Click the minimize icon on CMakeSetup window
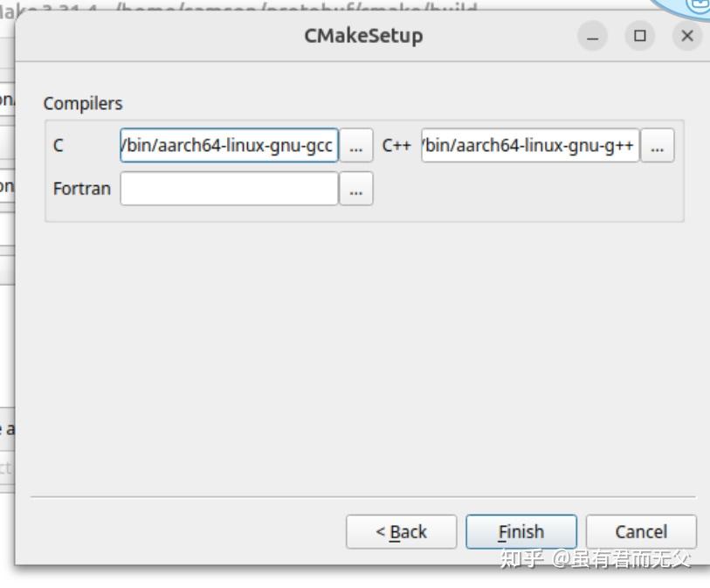This screenshot has width=710, height=588. pos(594,37)
